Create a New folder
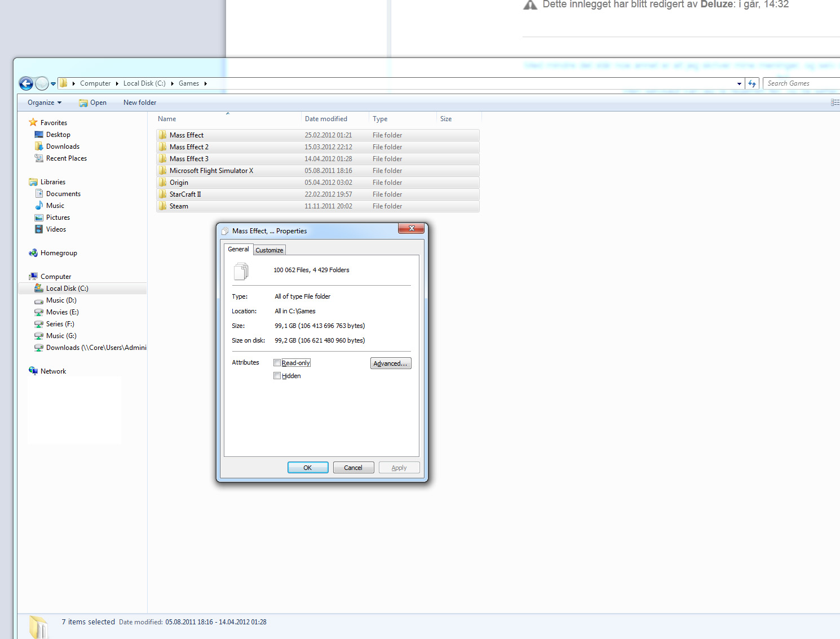 [x=140, y=103]
